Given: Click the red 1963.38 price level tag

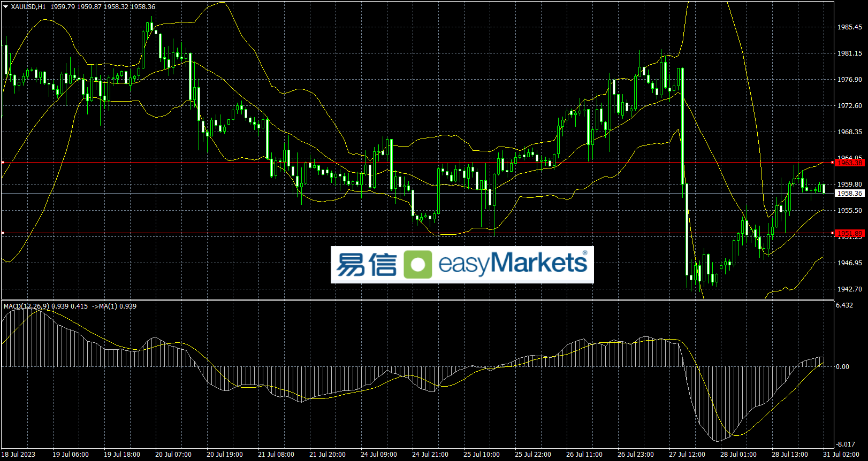Looking at the screenshot, I should [850, 163].
